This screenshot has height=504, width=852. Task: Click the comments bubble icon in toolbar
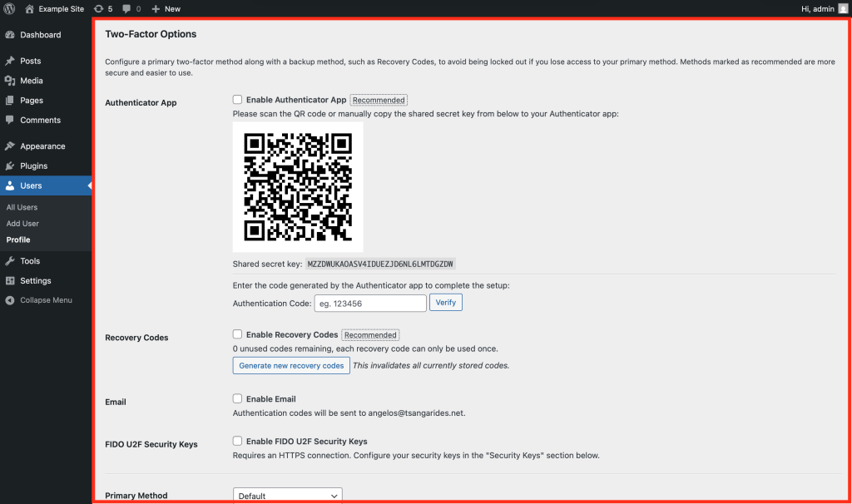point(131,8)
